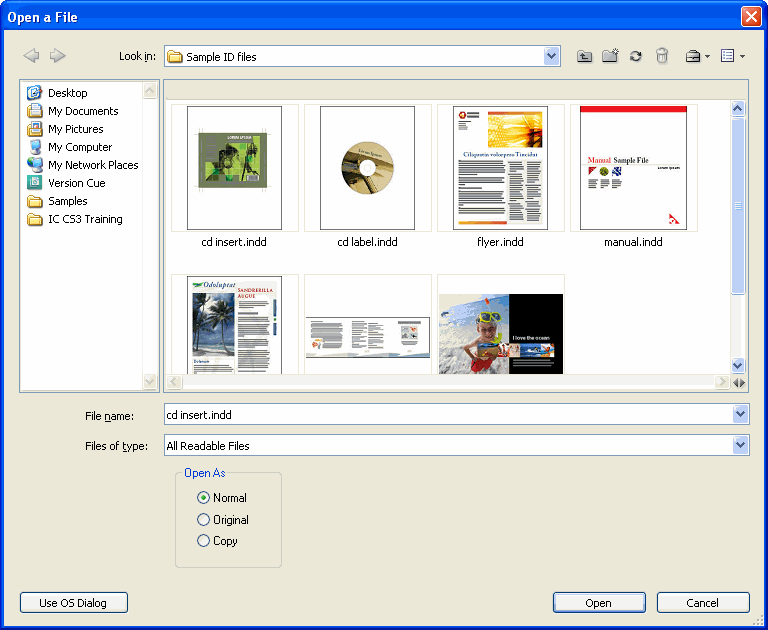
Task: Click the My Documents folder icon
Action: [x=34, y=111]
